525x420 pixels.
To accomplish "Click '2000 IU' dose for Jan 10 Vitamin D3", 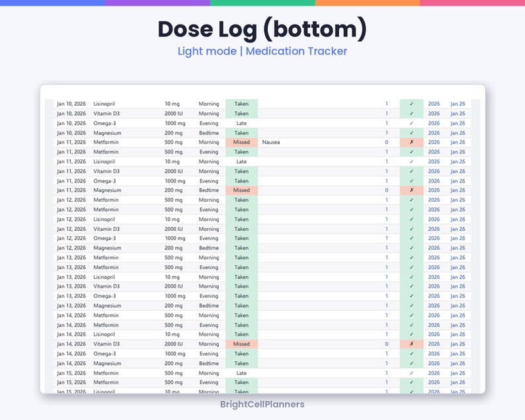I will (x=173, y=114).
